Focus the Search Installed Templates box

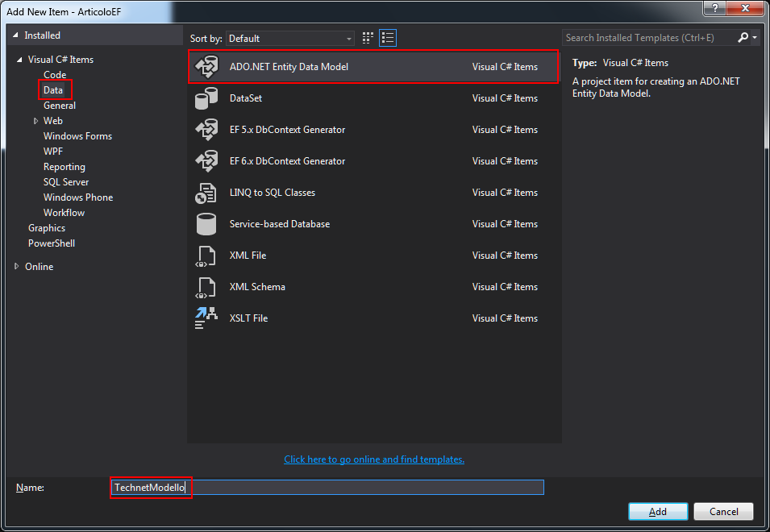649,38
